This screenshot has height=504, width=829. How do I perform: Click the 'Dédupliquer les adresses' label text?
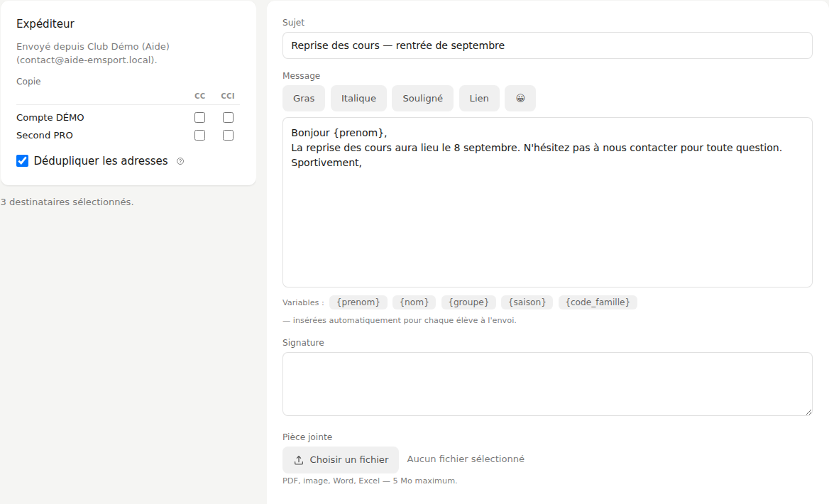(x=101, y=160)
